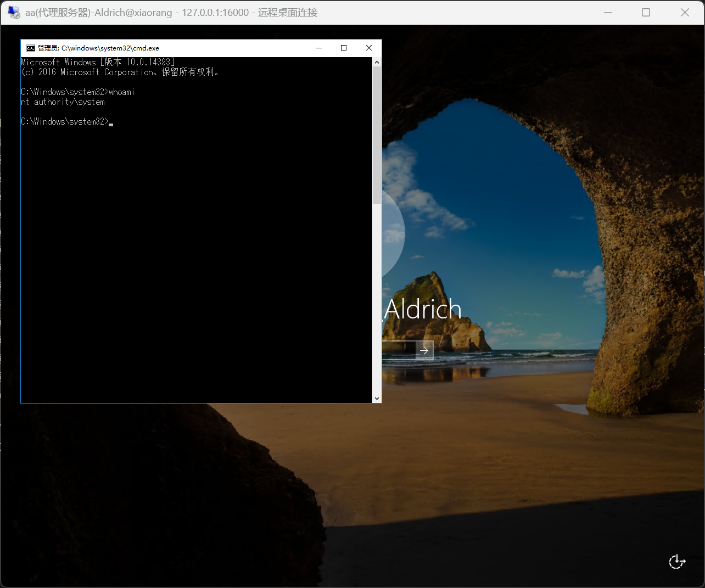Minimize the cmd.exe window
Viewport: 705px width, 588px height.
tap(319, 48)
